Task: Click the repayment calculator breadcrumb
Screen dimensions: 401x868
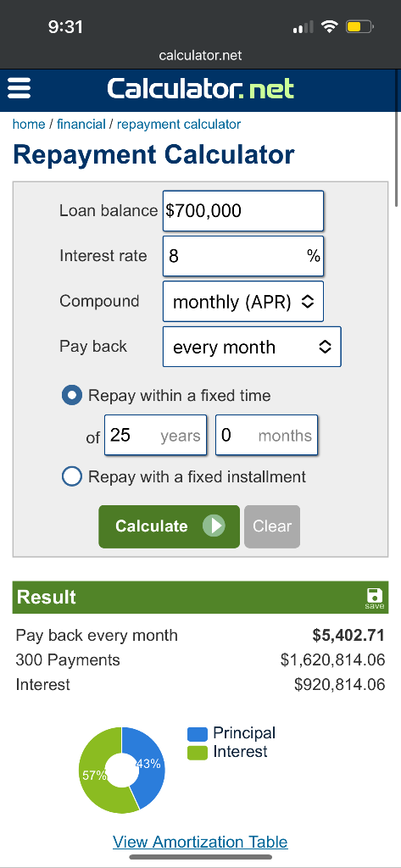Action: [179, 124]
